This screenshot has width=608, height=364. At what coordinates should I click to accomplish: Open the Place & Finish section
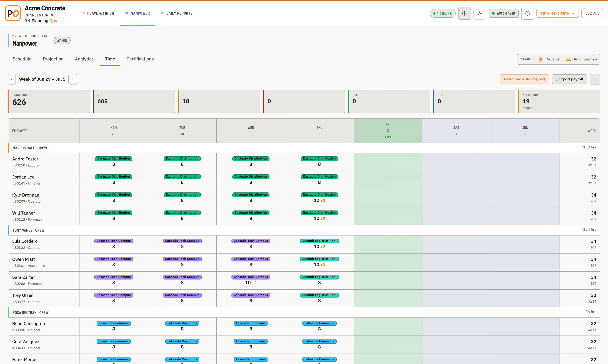click(x=98, y=13)
